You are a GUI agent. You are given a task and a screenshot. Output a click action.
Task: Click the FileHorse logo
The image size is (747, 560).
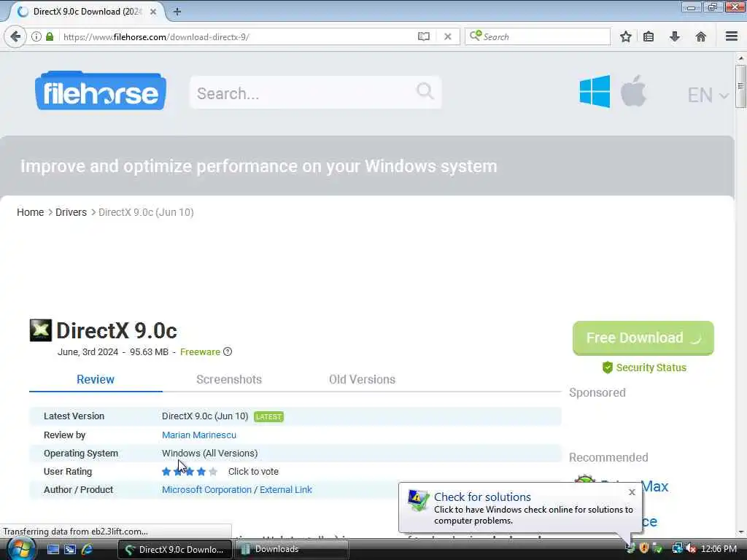click(101, 90)
